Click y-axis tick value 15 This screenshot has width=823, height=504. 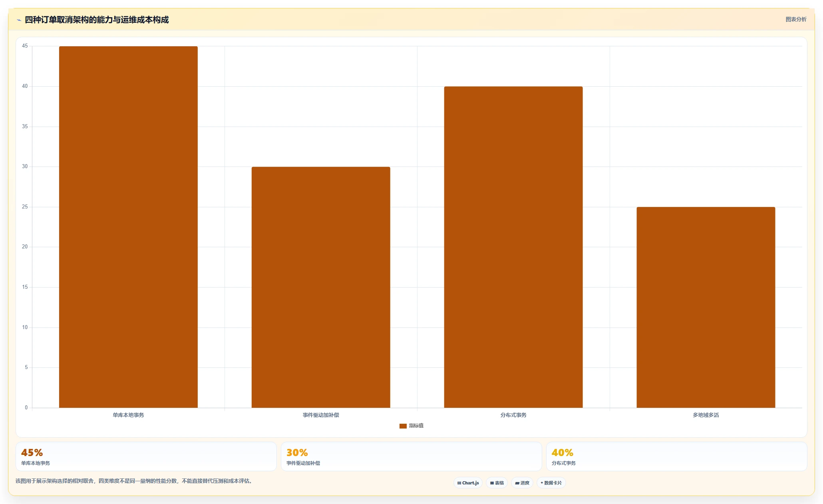[x=25, y=287]
